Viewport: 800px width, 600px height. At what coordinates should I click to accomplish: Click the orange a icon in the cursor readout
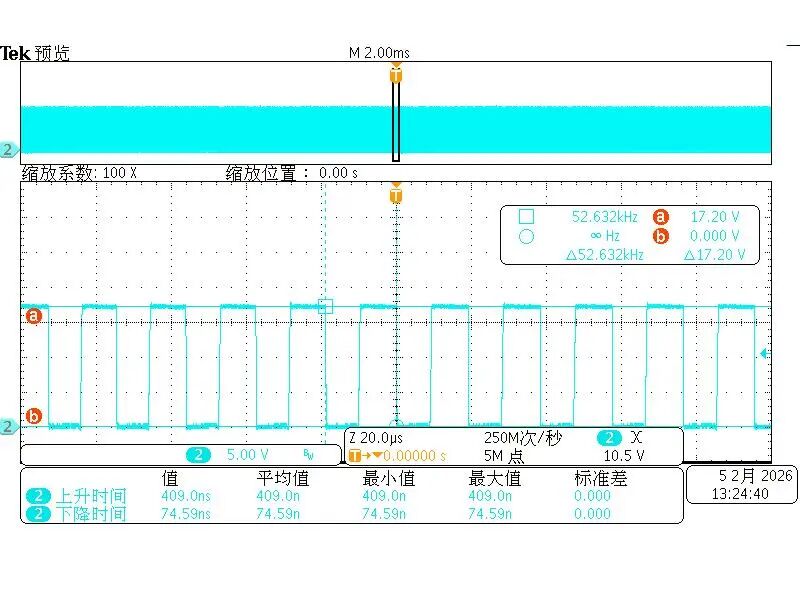pyautogui.click(x=661, y=217)
